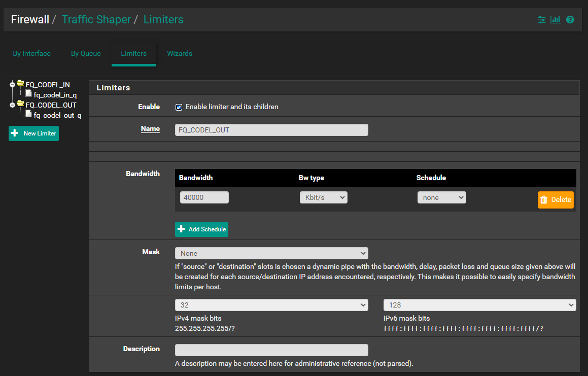Click the fq_codel_out_q page icon
The height and width of the screenshot is (376, 588).
pyautogui.click(x=28, y=113)
